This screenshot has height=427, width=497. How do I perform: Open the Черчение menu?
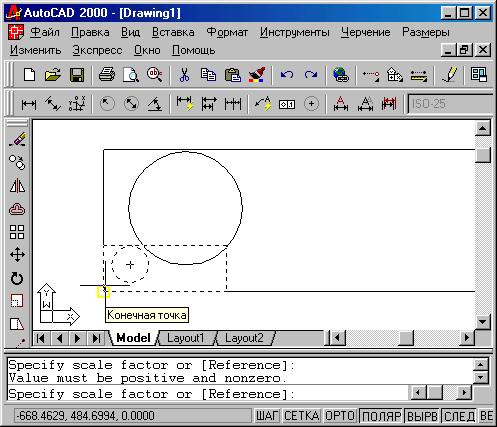(x=366, y=32)
